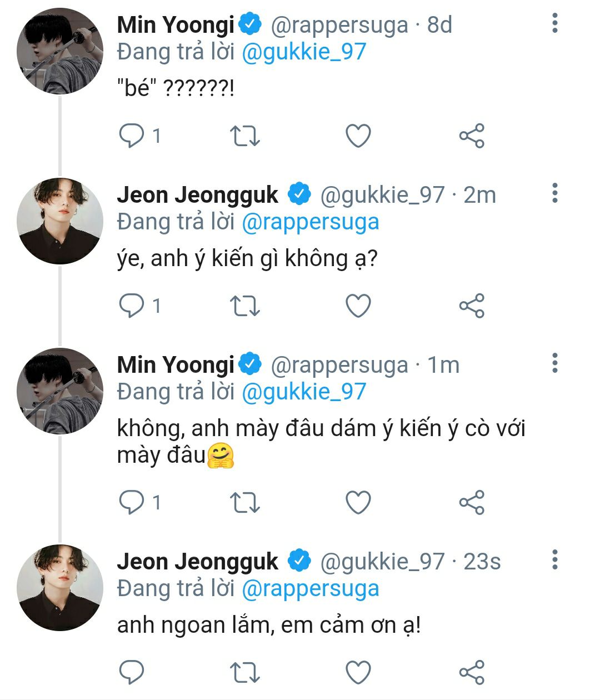Like the "không, anh mày" tweet

coord(358,502)
